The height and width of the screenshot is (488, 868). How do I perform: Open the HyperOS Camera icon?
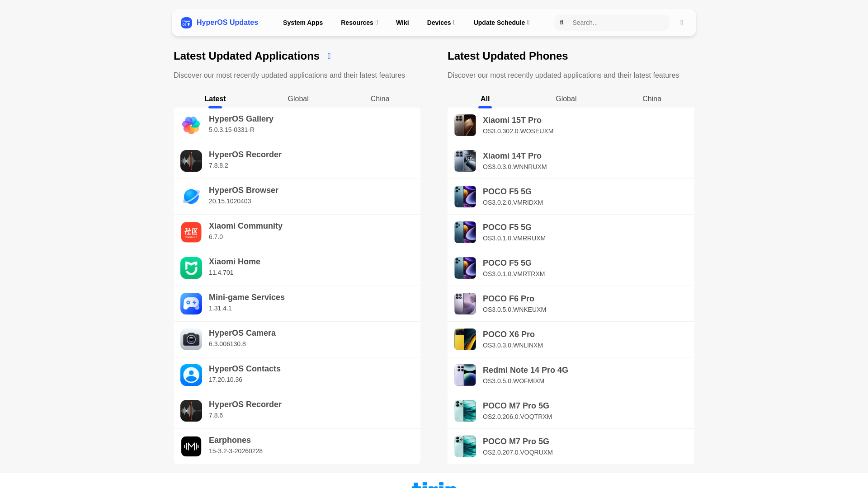pyautogui.click(x=191, y=339)
